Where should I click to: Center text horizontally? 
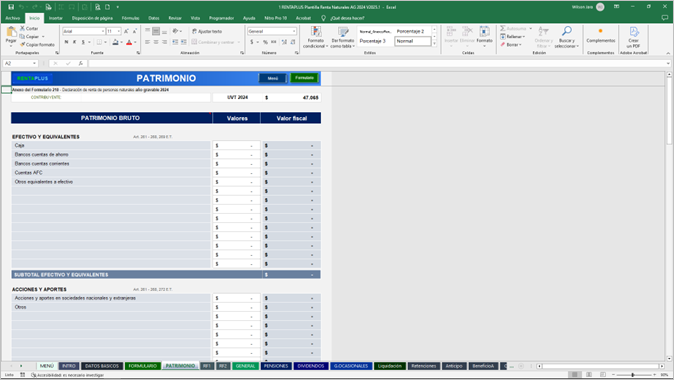pos(156,42)
